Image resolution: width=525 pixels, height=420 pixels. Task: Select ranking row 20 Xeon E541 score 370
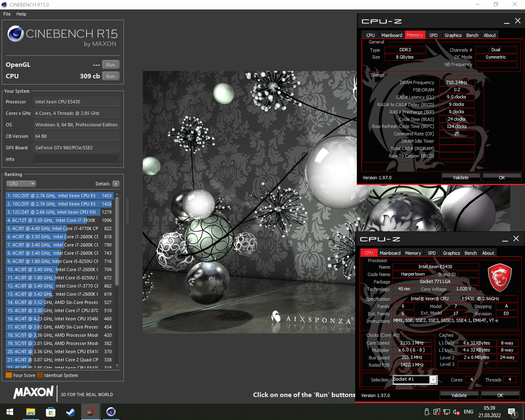[x=59, y=352]
